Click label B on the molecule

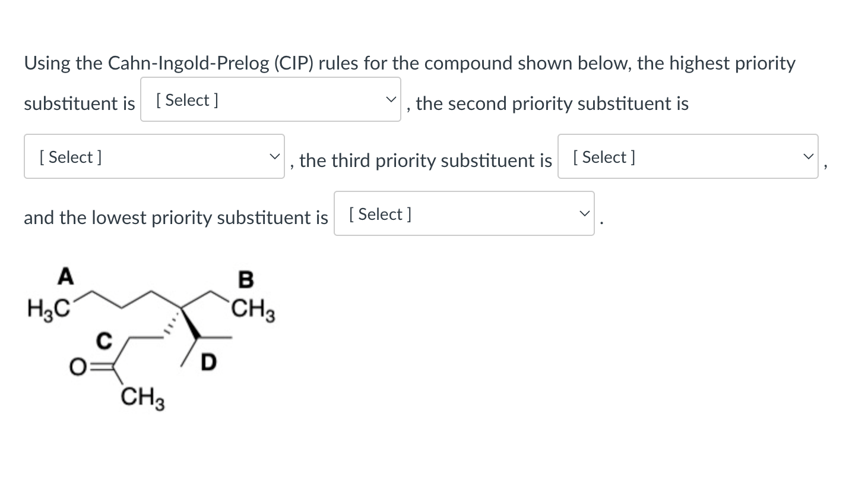(245, 278)
